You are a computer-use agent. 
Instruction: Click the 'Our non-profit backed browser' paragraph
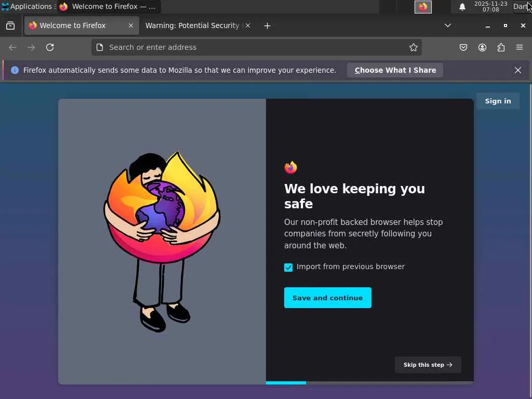point(363,234)
